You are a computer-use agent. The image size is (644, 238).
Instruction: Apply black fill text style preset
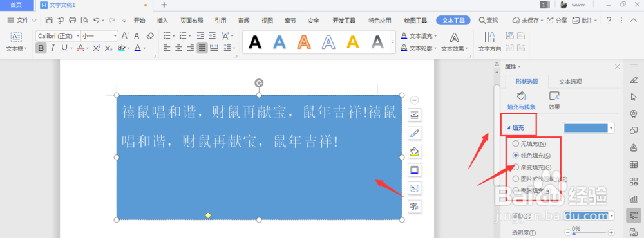(x=255, y=42)
